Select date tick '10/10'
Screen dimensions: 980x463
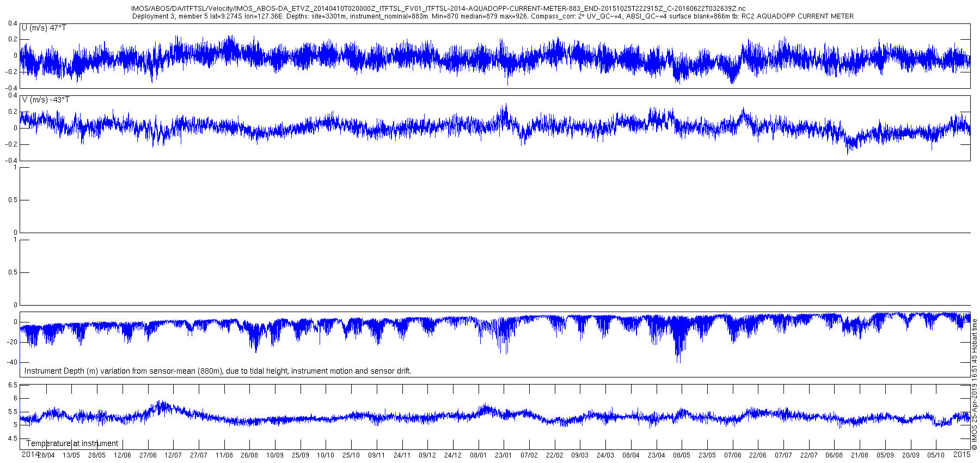(326, 455)
